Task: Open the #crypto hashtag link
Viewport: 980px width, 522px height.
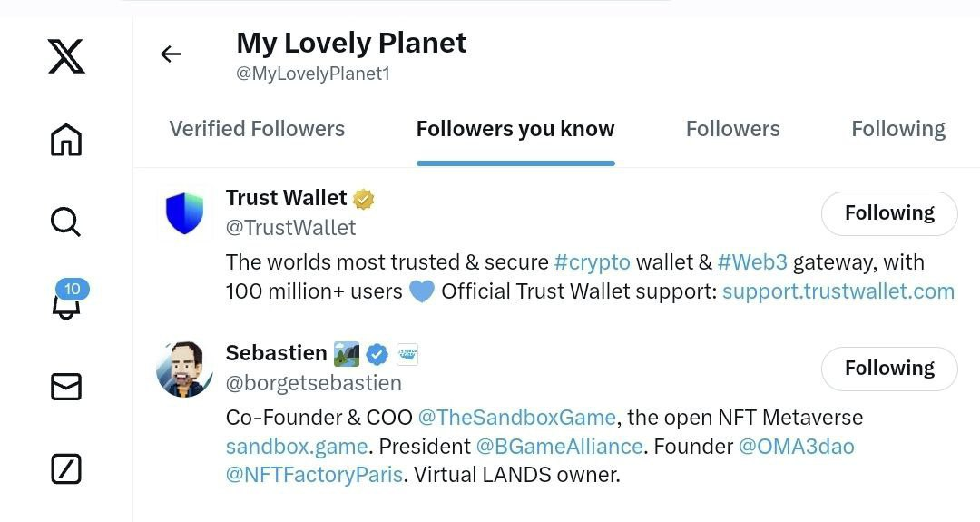Action: pyautogui.click(x=592, y=262)
